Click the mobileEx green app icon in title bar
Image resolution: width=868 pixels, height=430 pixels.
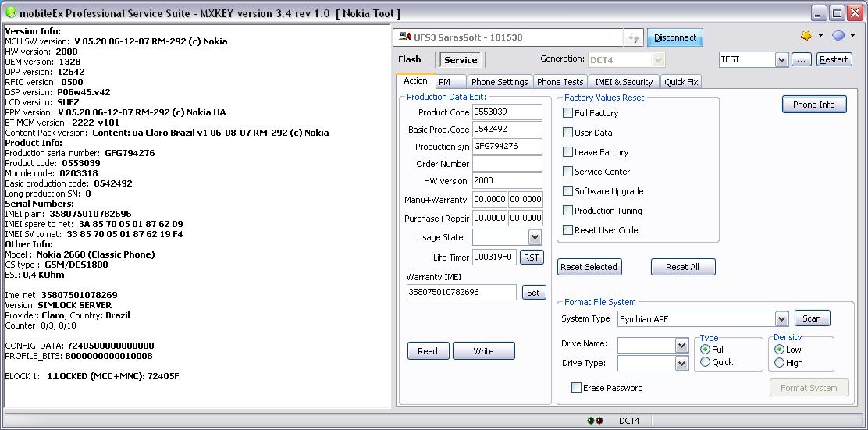click(x=10, y=12)
